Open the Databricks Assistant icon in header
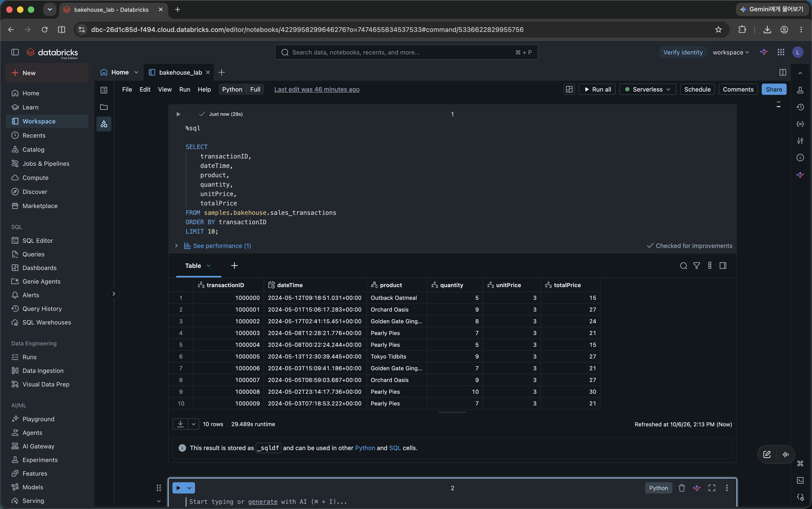The width and height of the screenshot is (812, 509). (x=764, y=52)
